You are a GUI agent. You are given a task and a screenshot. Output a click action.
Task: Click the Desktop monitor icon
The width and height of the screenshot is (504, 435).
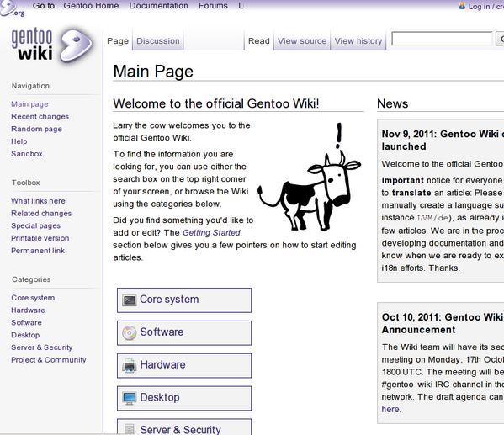point(130,399)
